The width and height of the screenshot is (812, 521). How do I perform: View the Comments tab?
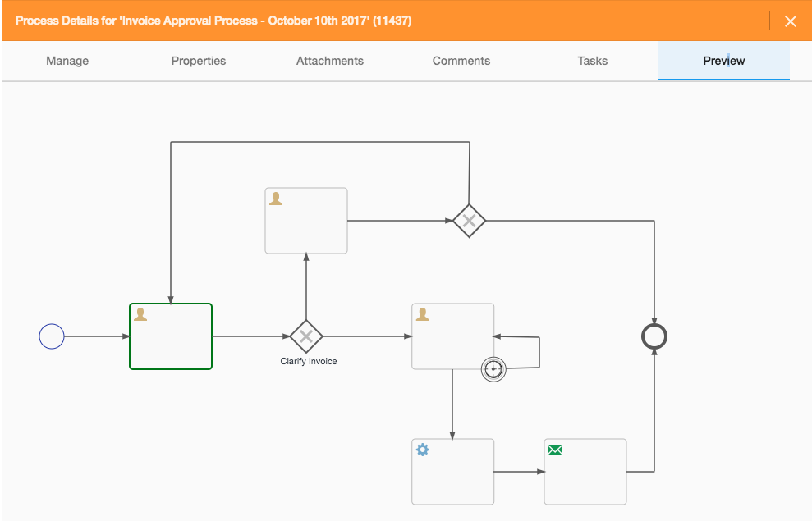(461, 61)
